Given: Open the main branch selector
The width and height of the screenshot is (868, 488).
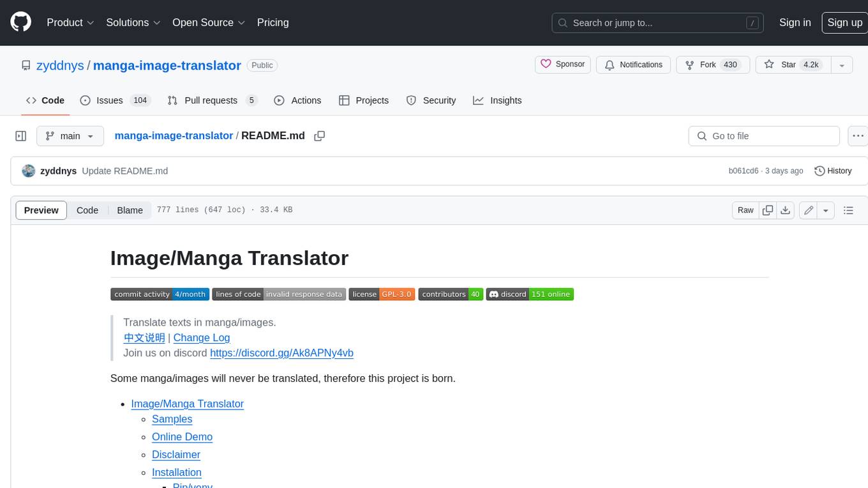Looking at the screenshot, I should [x=70, y=136].
